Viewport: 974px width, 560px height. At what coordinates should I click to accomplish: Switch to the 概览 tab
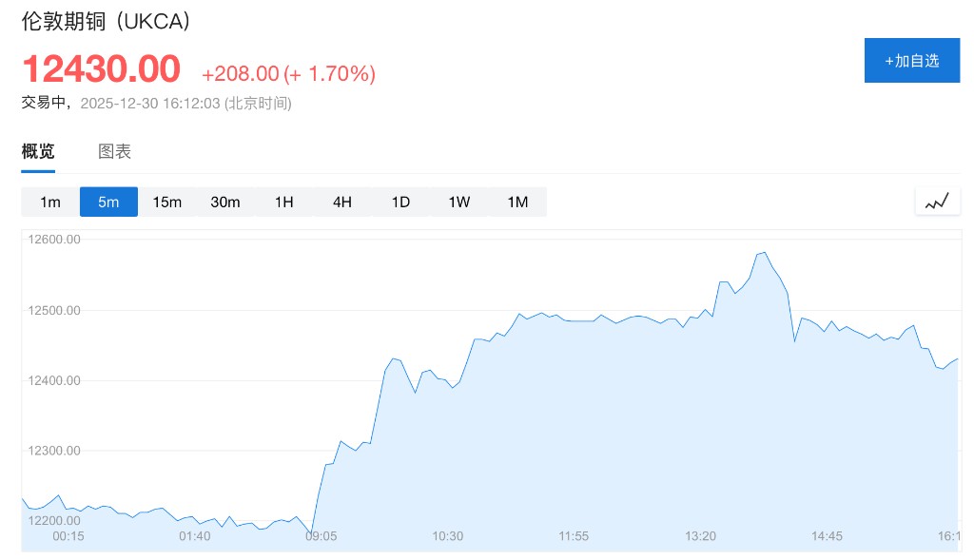(x=38, y=151)
